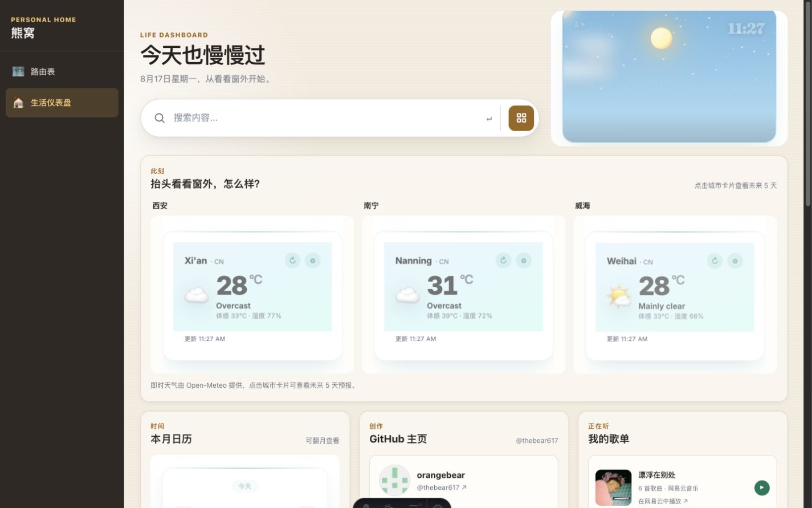Click the magnifier search icon
Screen dimensions: 812x508
pyautogui.click(x=160, y=118)
